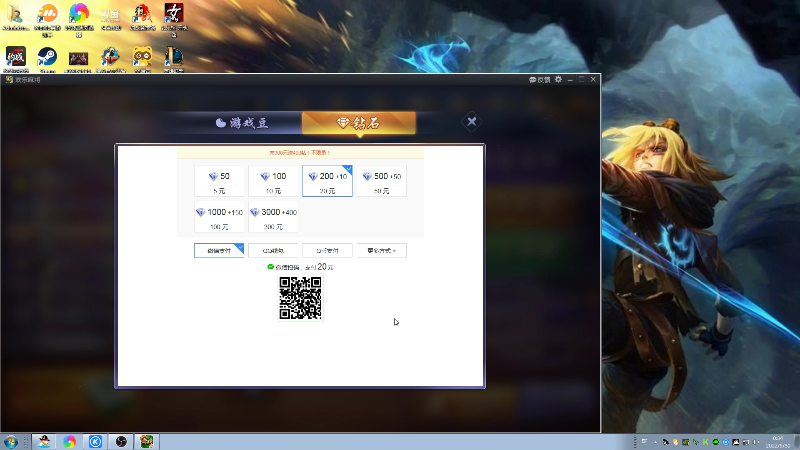
Task: Select the 100 diamonds for 10元 package
Action: (x=273, y=181)
